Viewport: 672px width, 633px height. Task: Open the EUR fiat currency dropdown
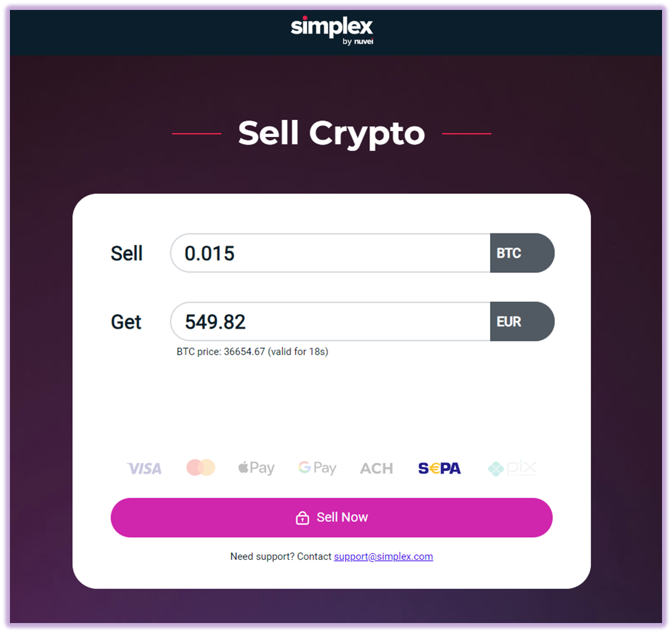(x=522, y=321)
